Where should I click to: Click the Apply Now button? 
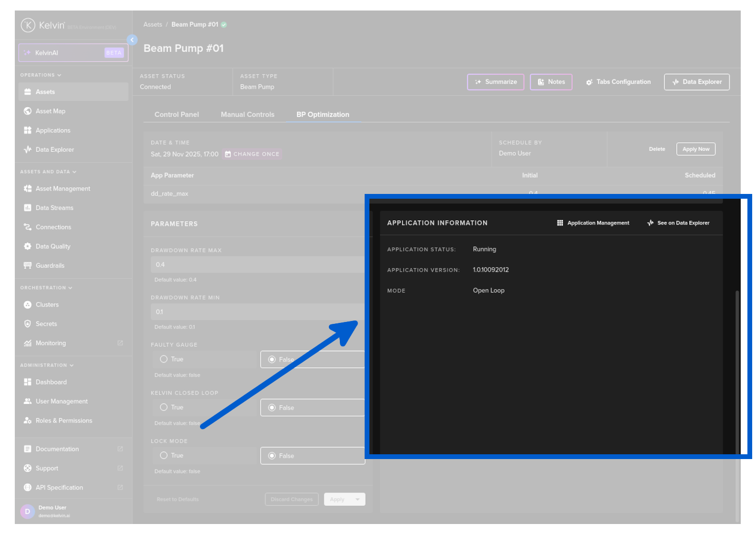[x=695, y=149]
